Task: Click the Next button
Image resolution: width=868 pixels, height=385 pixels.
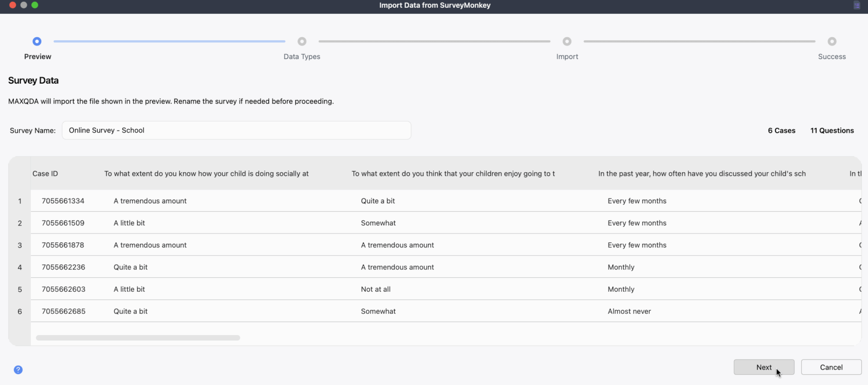Action: (x=764, y=367)
